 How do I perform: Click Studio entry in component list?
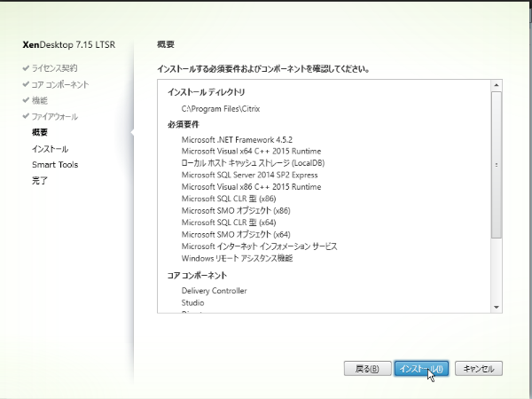(x=192, y=302)
